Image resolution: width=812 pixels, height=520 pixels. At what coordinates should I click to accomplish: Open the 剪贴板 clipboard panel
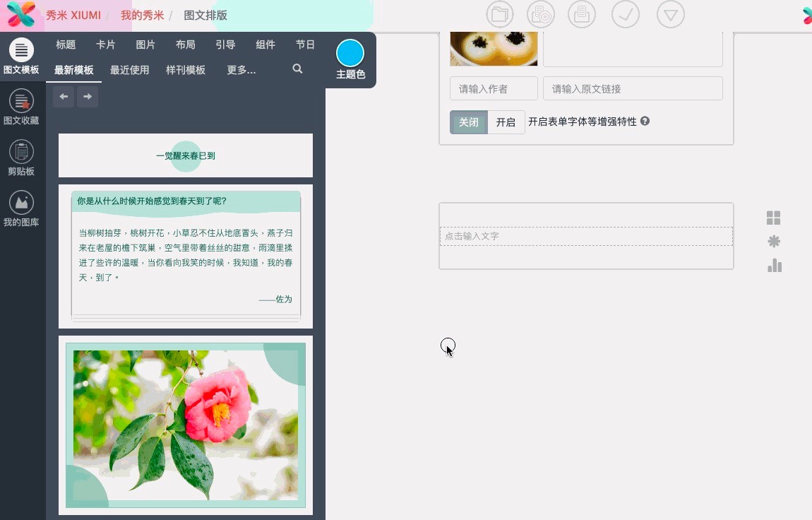click(21, 158)
